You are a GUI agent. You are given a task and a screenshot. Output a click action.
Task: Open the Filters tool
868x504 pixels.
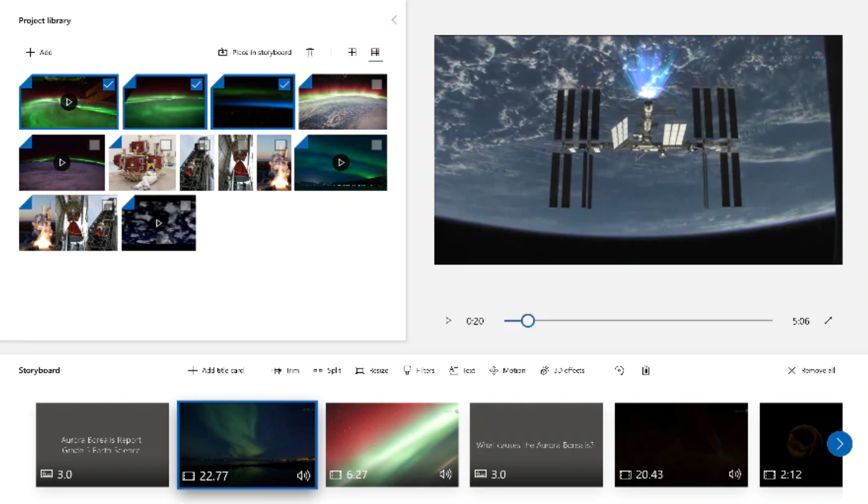[419, 371]
